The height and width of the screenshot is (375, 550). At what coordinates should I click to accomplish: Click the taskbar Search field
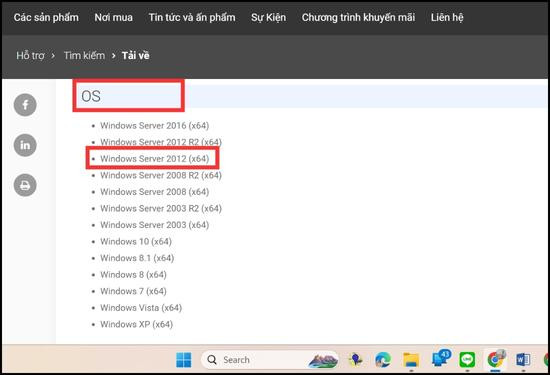pos(269,360)
